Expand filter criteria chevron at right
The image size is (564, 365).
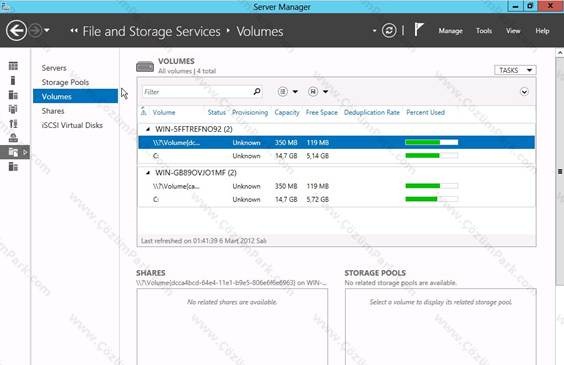point(524,92)
